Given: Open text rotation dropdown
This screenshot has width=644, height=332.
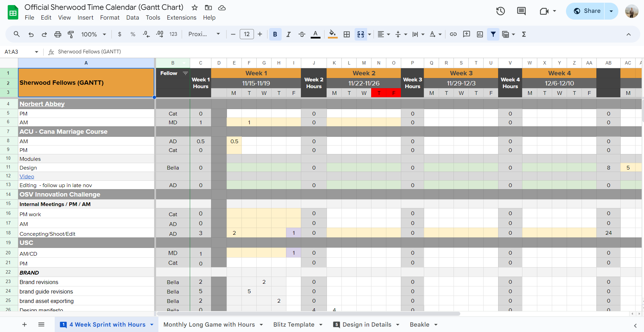Looking at the screenshot, I should (x=436, y=34).
